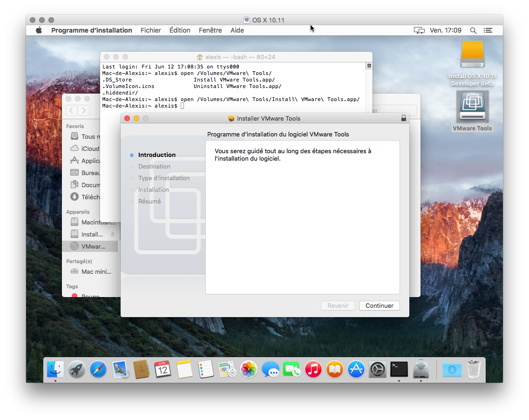529x420 pixels.
Task: Open App Store from the Dock
Action: click(x=356, y=369)
